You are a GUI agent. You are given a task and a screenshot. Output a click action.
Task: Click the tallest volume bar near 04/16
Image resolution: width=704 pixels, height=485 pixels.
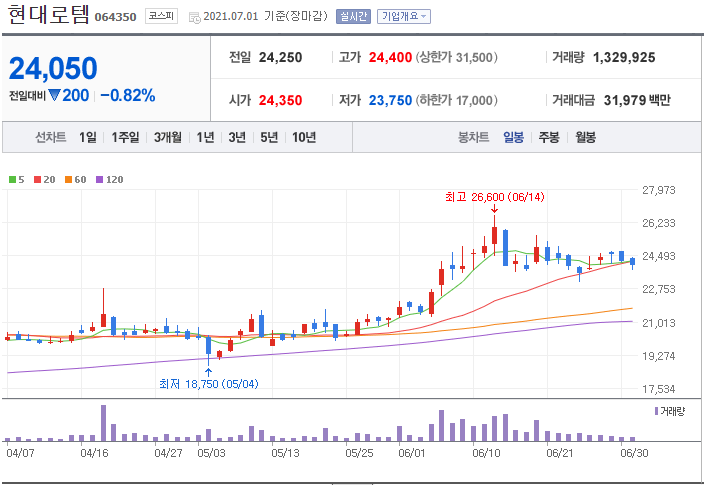[103, 423]
